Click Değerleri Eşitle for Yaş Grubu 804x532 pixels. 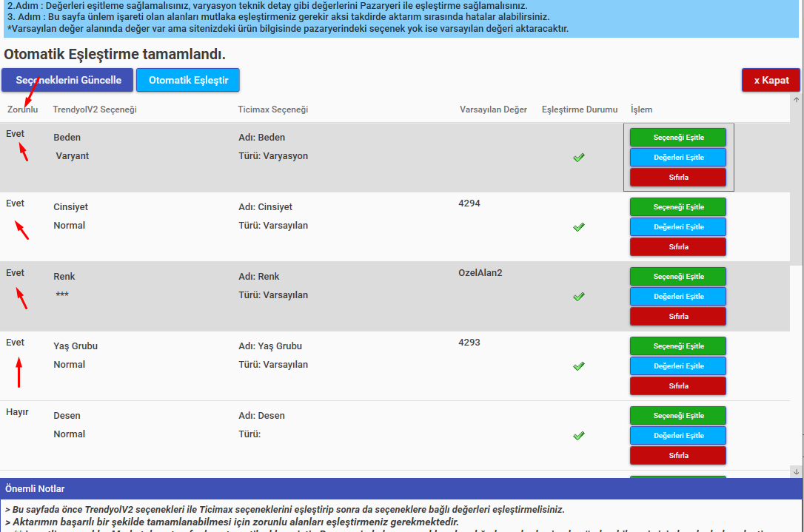pyautogui.click(x=678, y=366)
